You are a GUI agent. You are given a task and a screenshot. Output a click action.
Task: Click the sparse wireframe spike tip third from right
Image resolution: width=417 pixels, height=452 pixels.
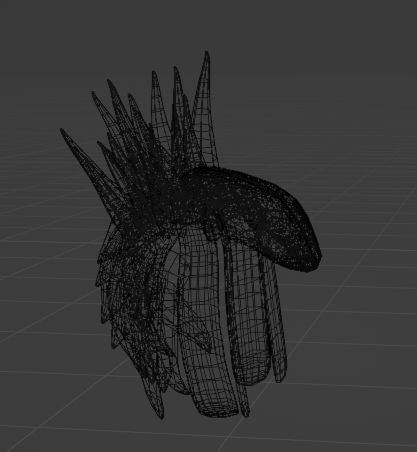(x=154, y=73)
